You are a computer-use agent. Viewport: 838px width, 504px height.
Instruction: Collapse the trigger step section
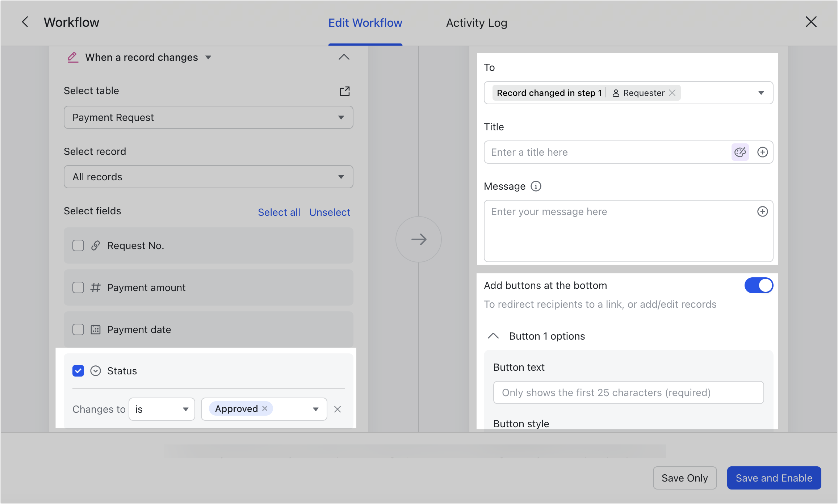[344, 57]
